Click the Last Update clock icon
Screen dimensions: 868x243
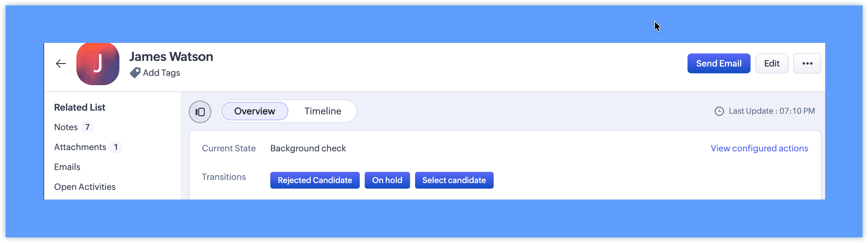[x=719, y=111]
